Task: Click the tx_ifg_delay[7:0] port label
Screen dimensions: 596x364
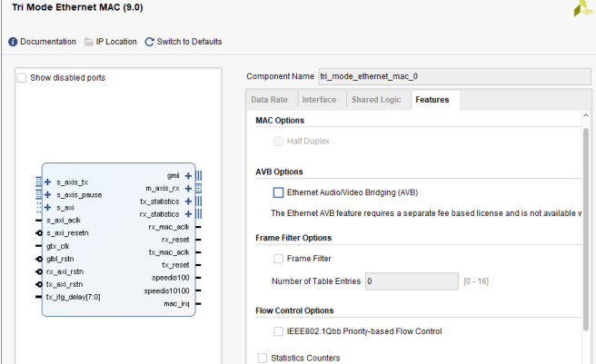Action: (73, 297)
